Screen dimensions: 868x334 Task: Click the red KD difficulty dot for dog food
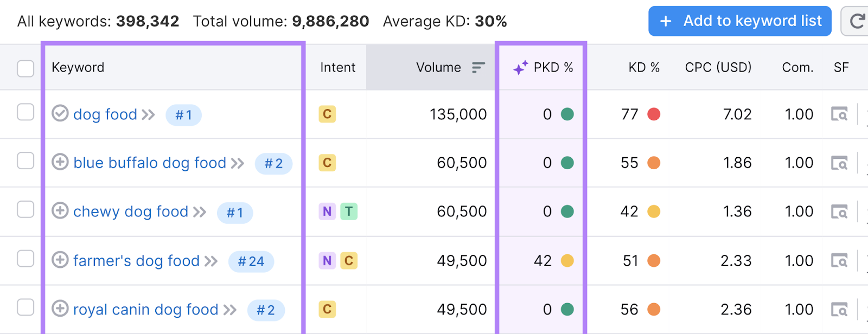[654, 114]
